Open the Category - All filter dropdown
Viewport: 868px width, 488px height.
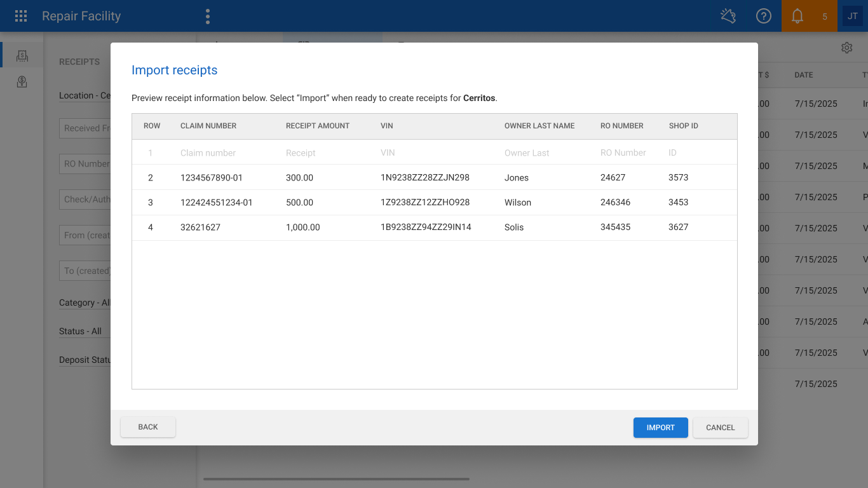(x=85, y=302)
